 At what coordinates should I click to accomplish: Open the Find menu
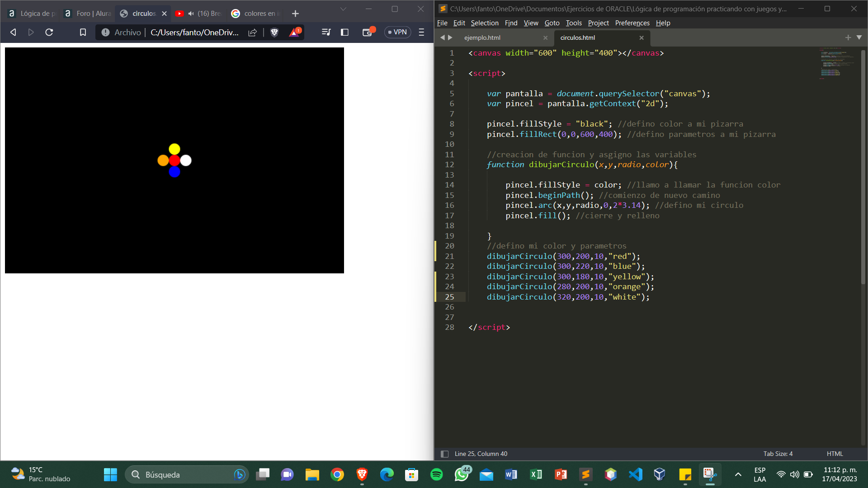pyautogui.click(x=511, y=23)
